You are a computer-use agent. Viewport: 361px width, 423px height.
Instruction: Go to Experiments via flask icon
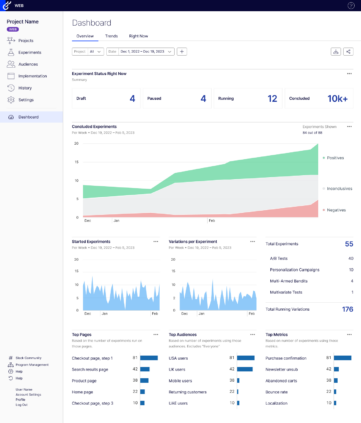[x=11, y=52]
